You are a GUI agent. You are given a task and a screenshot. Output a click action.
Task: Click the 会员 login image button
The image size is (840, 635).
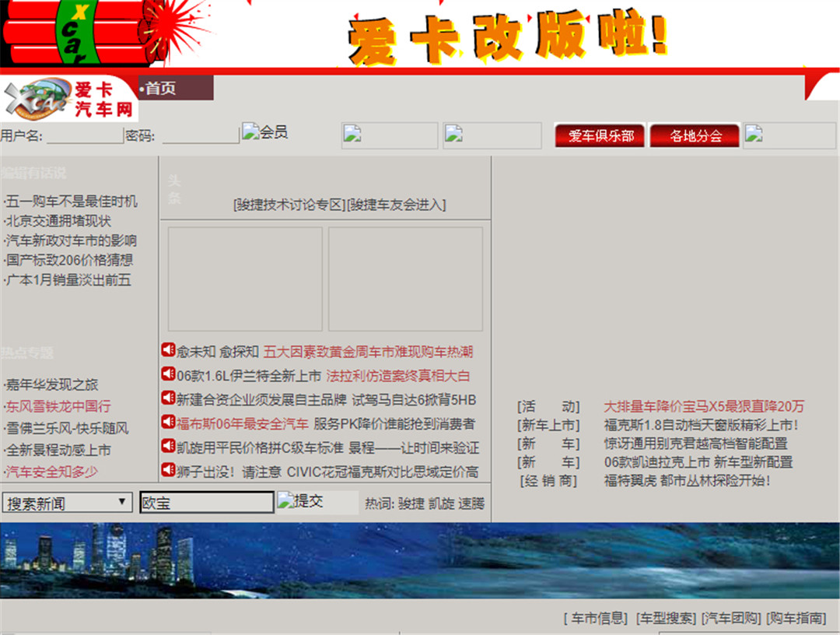pos(265,132)
